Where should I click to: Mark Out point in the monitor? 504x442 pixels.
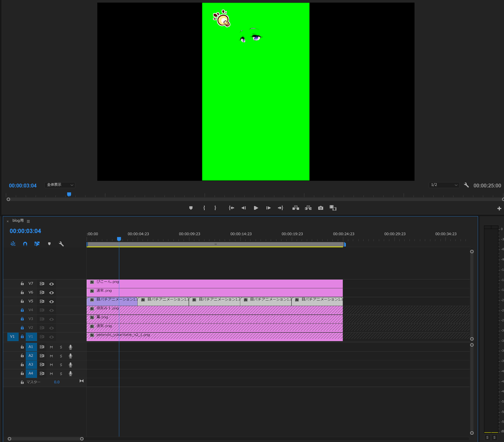[x=216, y=208]
